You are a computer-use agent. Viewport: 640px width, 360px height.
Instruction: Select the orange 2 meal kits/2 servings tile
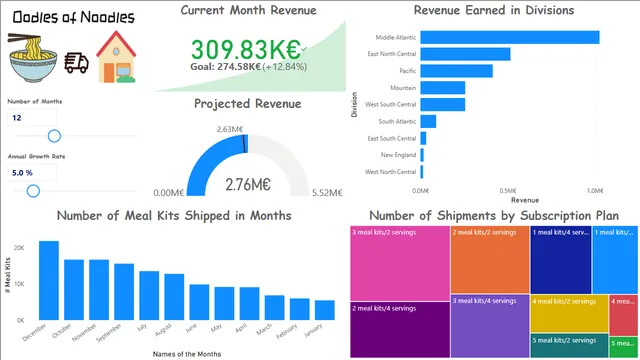(x=490, y=260)
